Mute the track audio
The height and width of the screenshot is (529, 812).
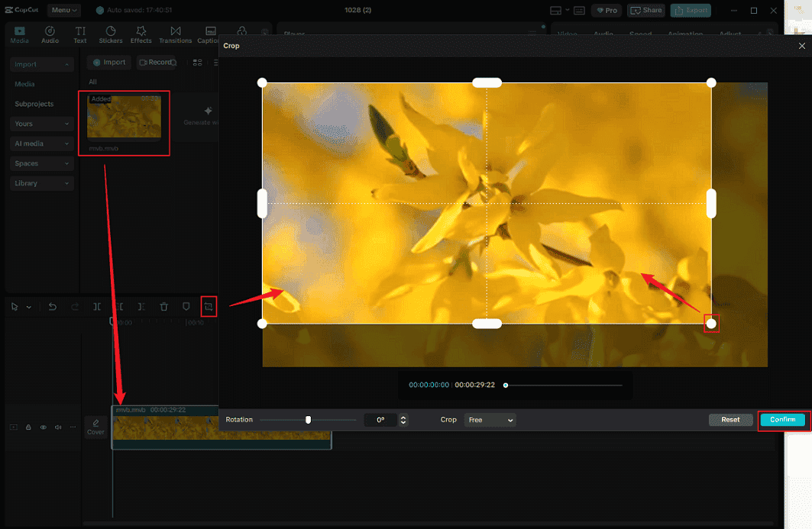click(x=57, y=427)
